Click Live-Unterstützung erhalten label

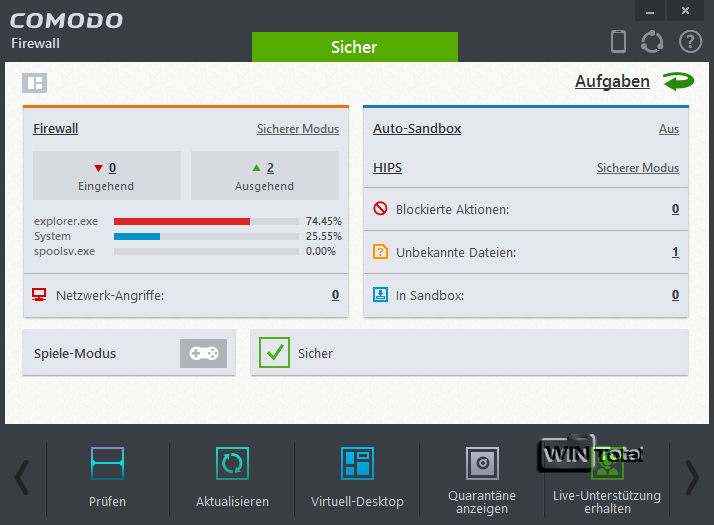607,502
